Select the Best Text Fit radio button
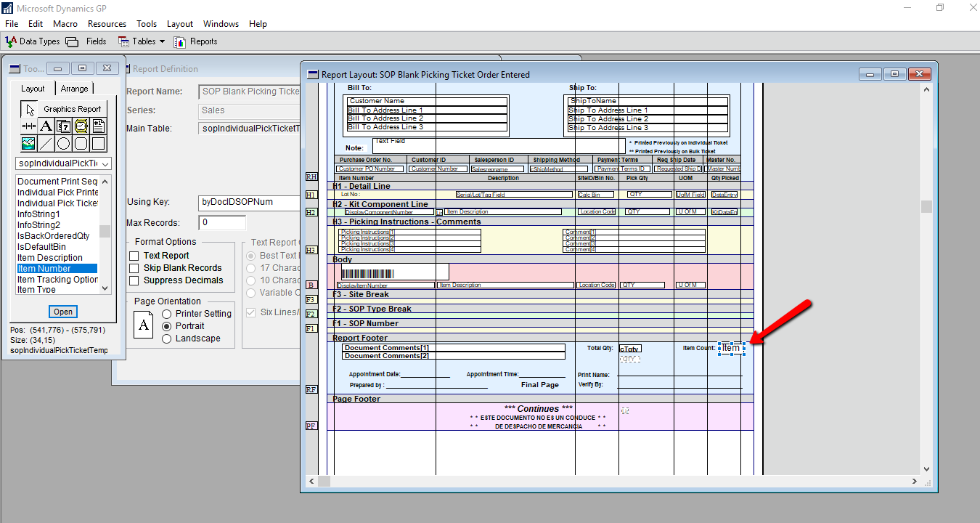This screenshot has height=523, width=980. tap(252, 256)
